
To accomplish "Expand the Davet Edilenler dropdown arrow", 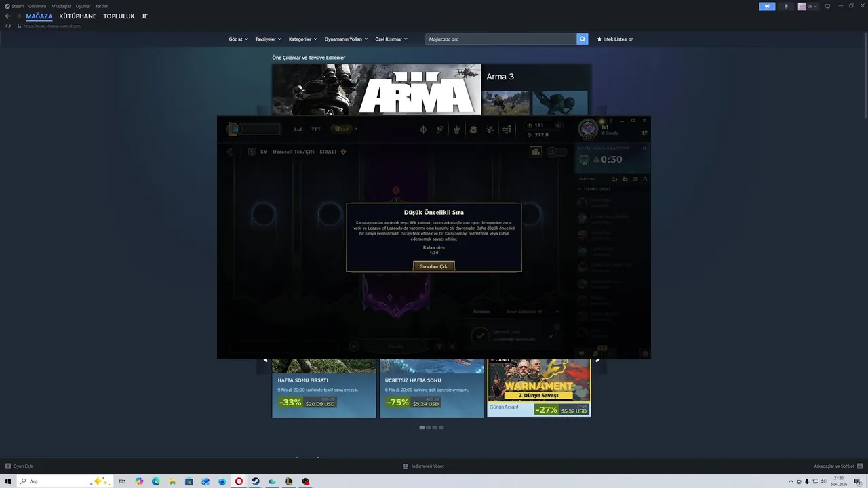I will pos(557,312).
